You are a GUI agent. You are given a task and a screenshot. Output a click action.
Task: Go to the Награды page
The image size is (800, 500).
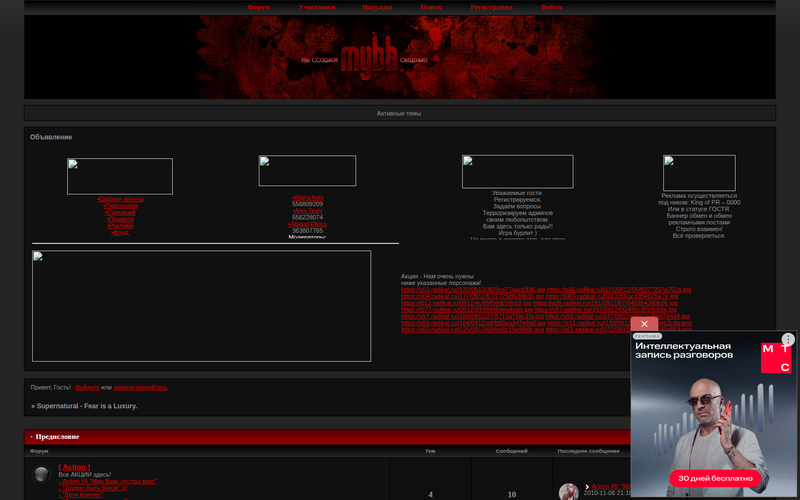pyautogui.click(x=377, y=7)
